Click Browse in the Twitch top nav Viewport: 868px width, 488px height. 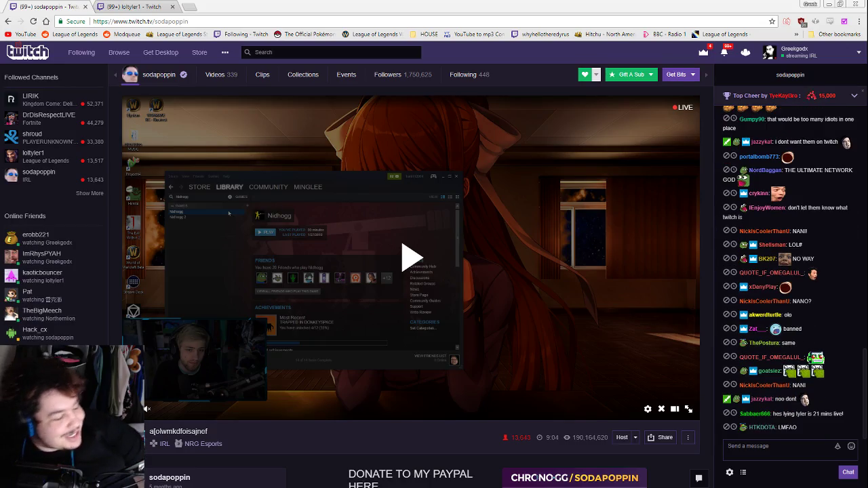coord(119,52)
